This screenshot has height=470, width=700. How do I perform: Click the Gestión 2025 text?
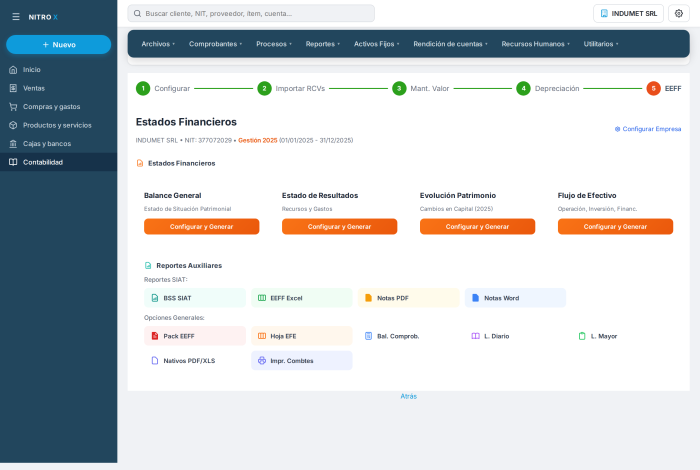click(258, 140)
